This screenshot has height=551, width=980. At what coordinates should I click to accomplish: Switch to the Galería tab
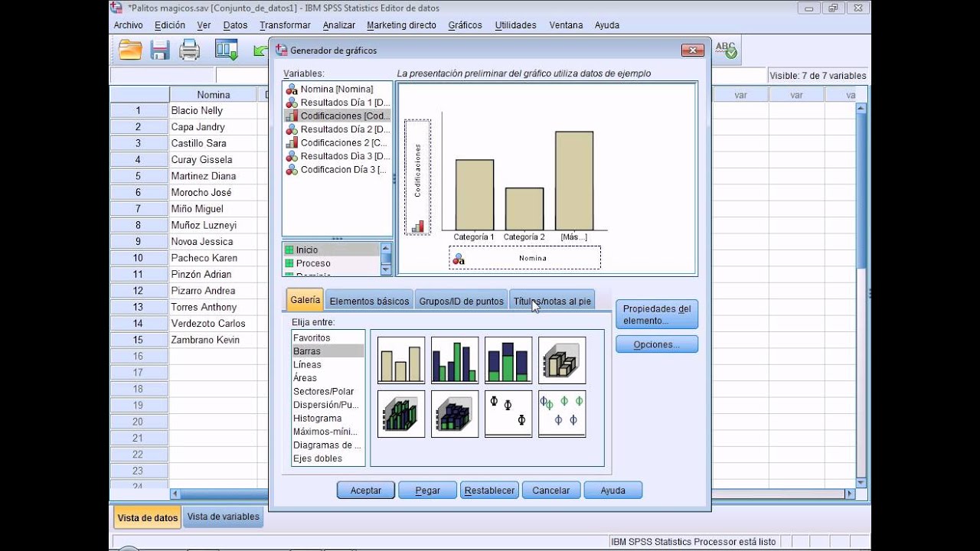click(x=305, y=300)
